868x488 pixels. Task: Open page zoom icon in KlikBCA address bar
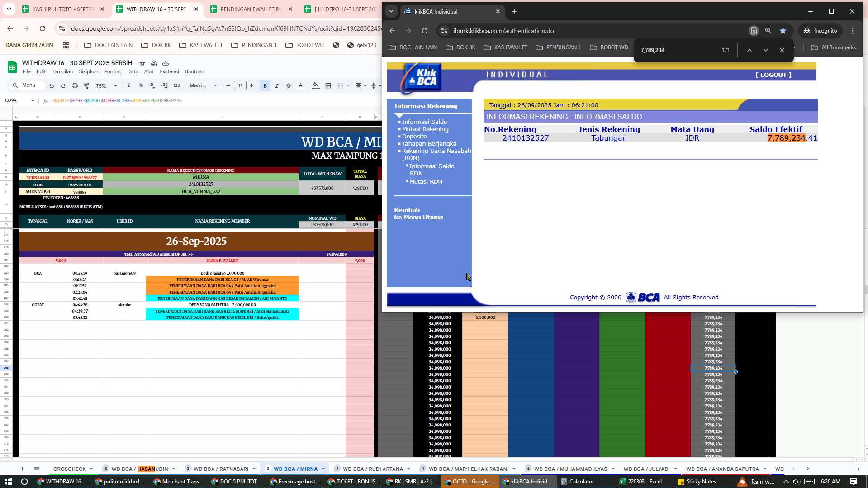click(x=768, y=31)
